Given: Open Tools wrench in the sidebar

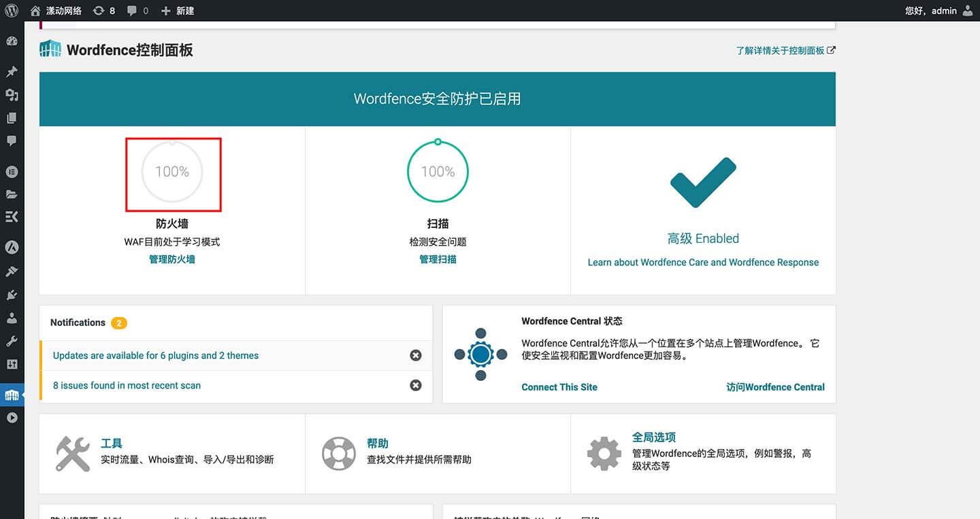Looking at the screenshot, I should pyautogui.click(x=12, y=341).
